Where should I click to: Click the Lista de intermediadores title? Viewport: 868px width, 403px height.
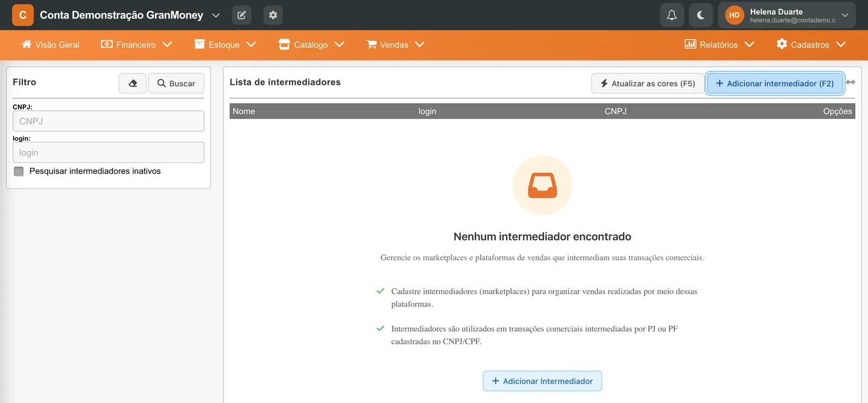(285, 82)
